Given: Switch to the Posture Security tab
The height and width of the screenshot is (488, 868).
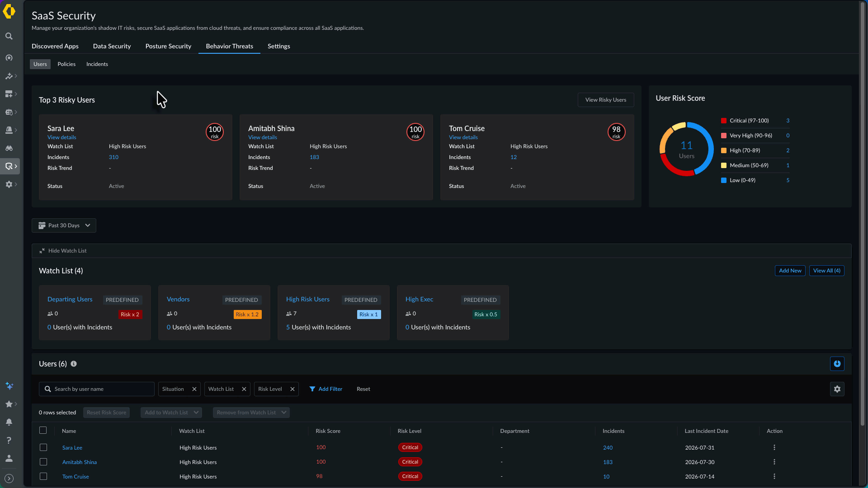Looking at the screenshot, I should [168, 46].
